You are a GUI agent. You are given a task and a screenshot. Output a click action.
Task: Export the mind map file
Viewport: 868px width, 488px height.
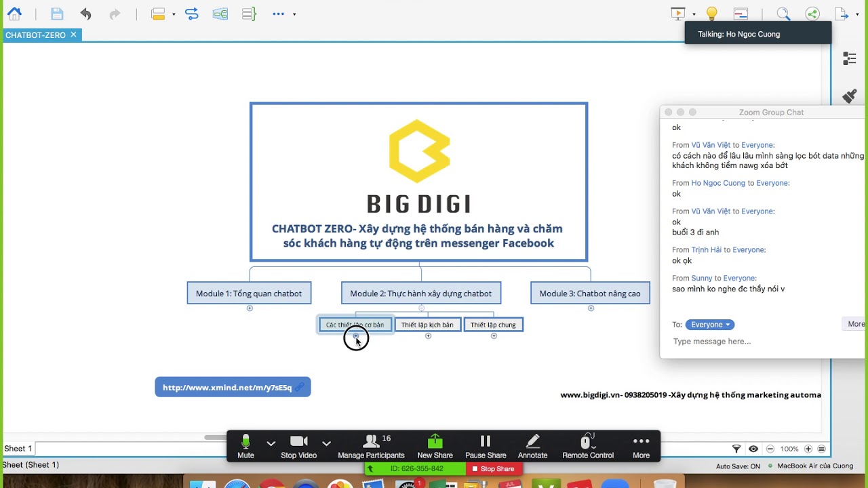click(x=842, y=14)
